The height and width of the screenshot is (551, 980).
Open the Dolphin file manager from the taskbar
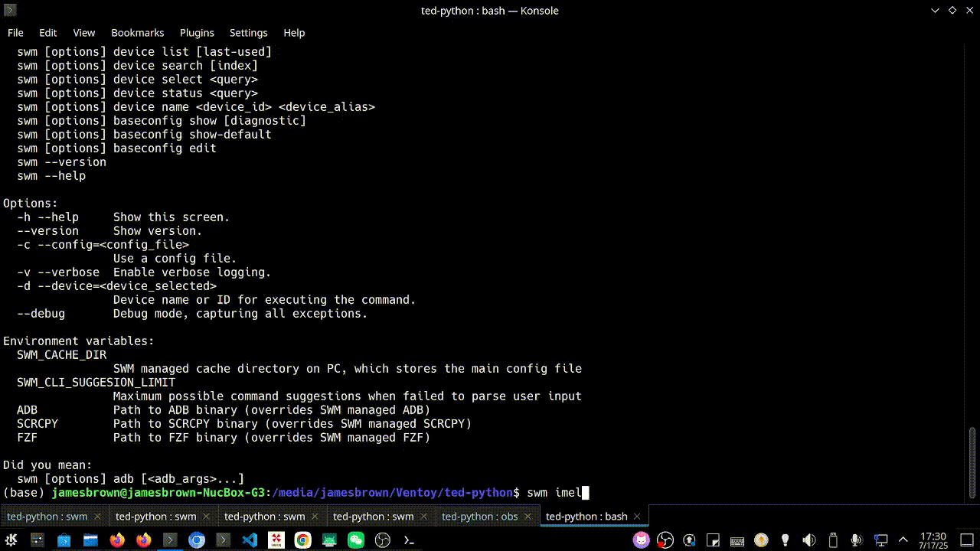pyautogui.click(x=91, y=540)
